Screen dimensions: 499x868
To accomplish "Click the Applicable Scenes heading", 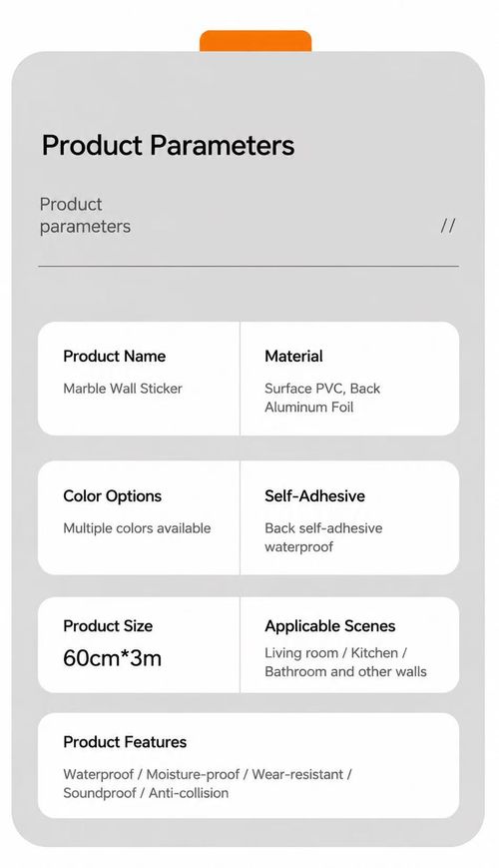I will (x=330, y=626).
